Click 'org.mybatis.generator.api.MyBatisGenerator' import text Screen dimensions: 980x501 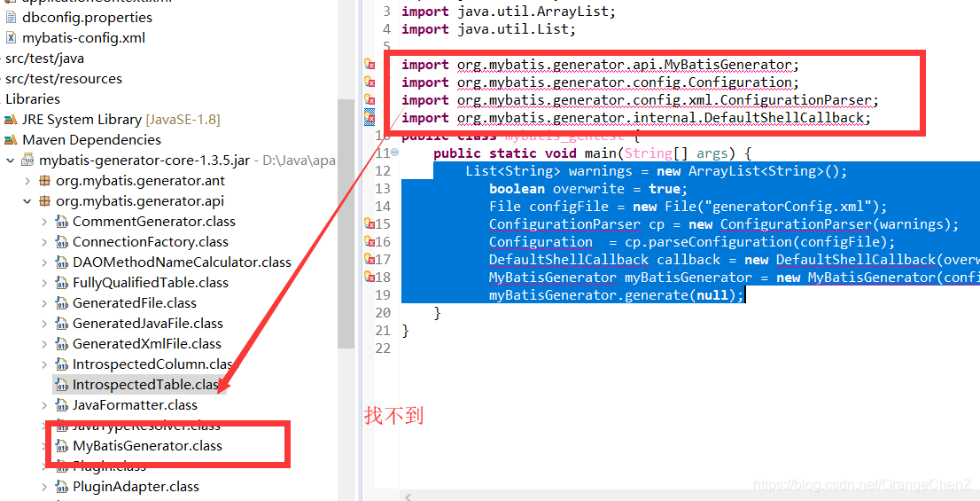pos(625,65)
